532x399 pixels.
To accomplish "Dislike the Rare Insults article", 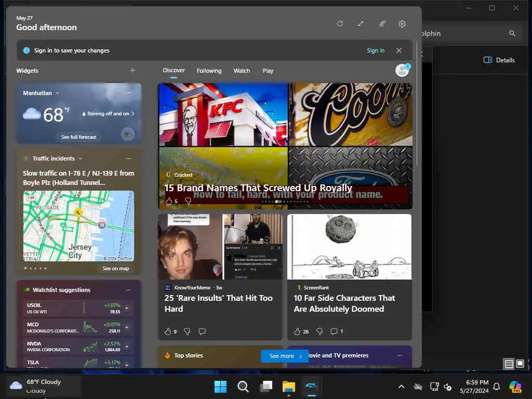I will 187,331.
